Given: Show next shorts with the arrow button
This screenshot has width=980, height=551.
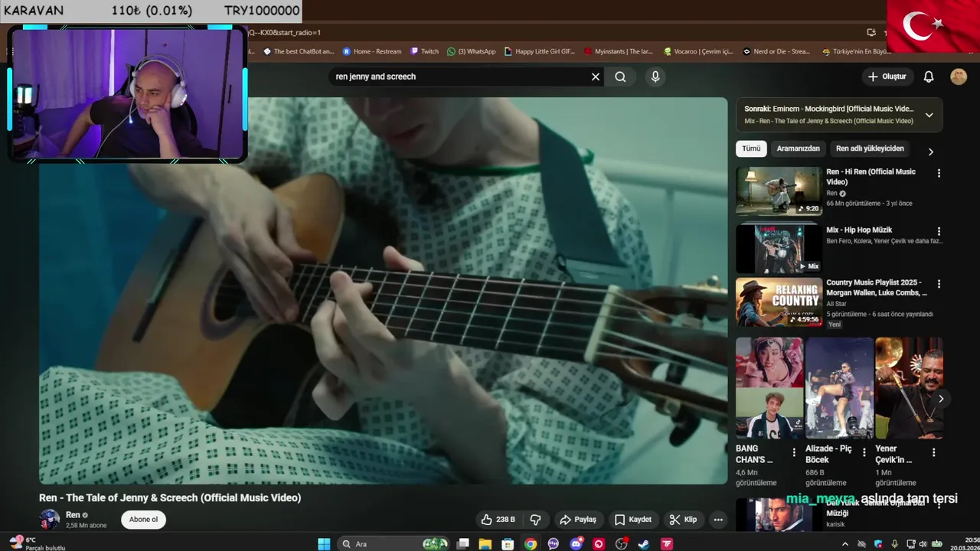Looking at the screenshot, I should click(941, 399).
